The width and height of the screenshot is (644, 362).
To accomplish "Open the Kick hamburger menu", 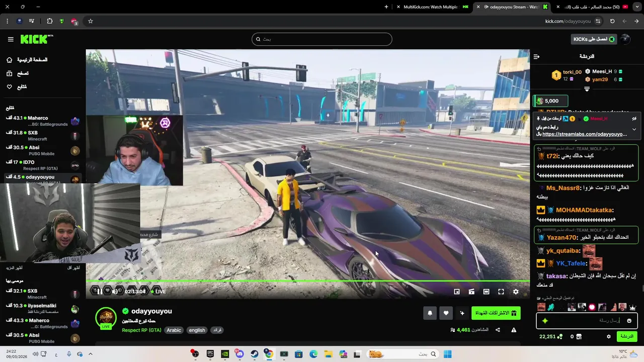I will pyautogui.click(x=11, y=39).
